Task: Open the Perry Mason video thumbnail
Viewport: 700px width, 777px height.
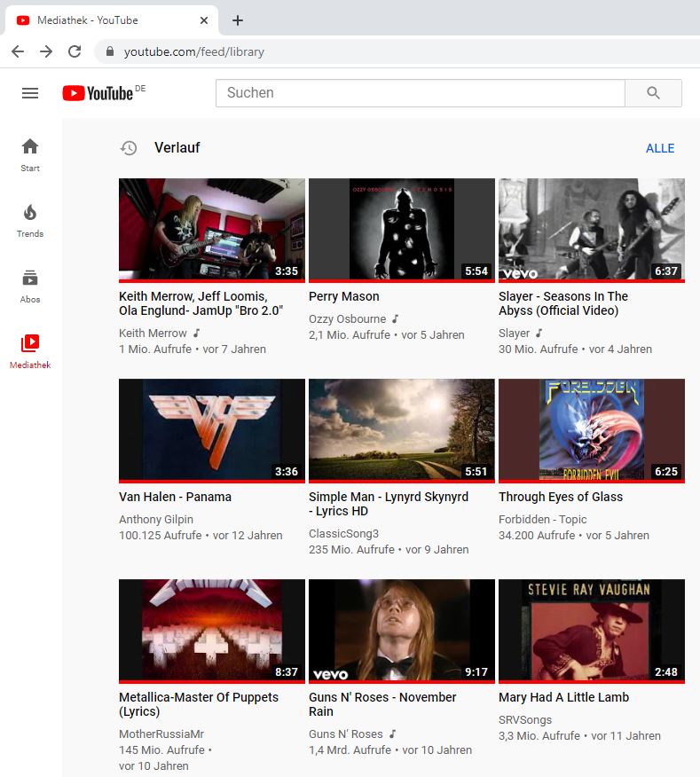Action: click(402, 230)
